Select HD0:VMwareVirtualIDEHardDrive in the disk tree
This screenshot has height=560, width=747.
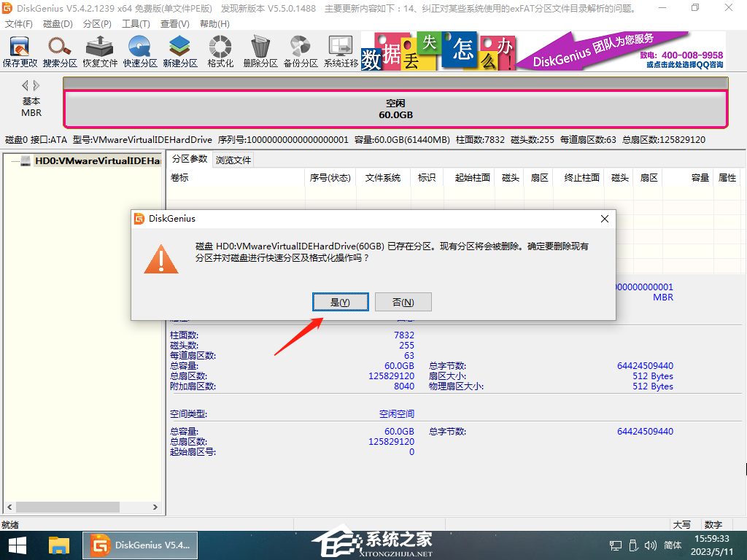pos(98,161)
